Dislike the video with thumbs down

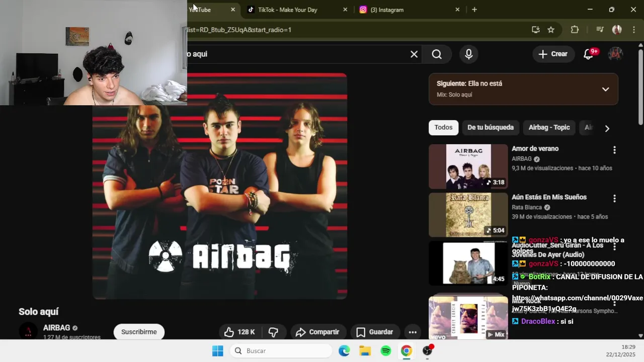point(273,332)
